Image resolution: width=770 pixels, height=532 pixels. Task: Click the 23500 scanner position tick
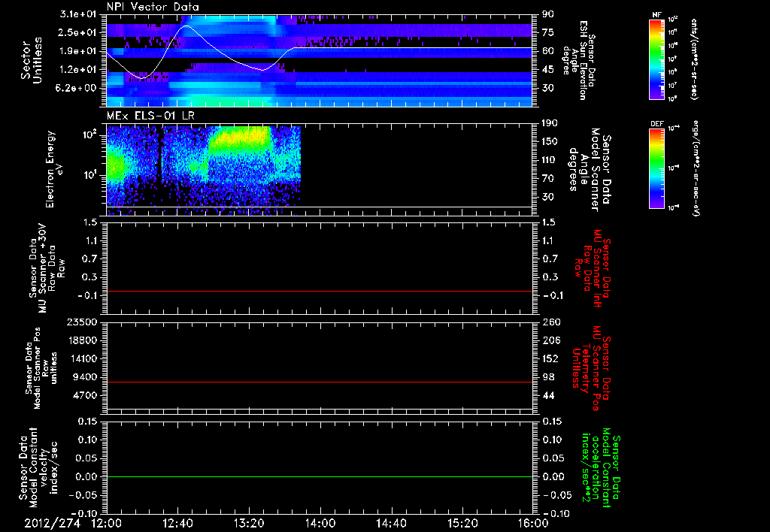pos(81,322)
